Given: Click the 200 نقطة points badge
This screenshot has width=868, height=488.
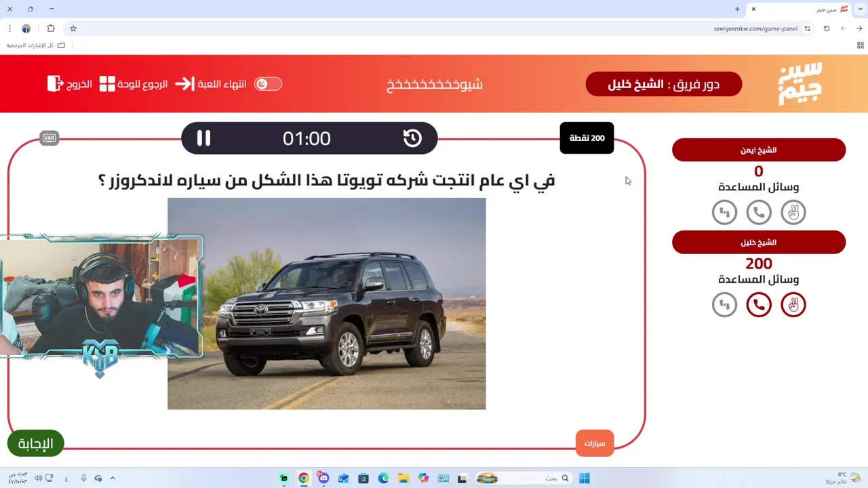Looking at the screenshot, I should (x=587, y=138).
